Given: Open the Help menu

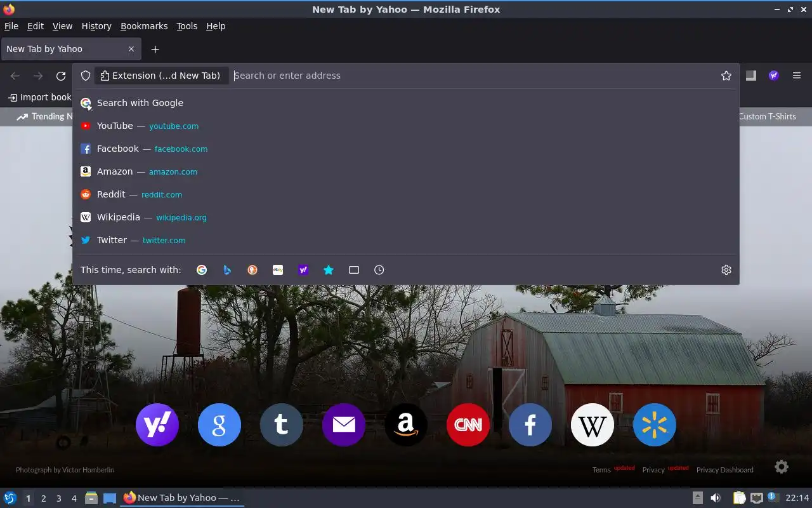Looking at the screenshot, I should 216,26.
